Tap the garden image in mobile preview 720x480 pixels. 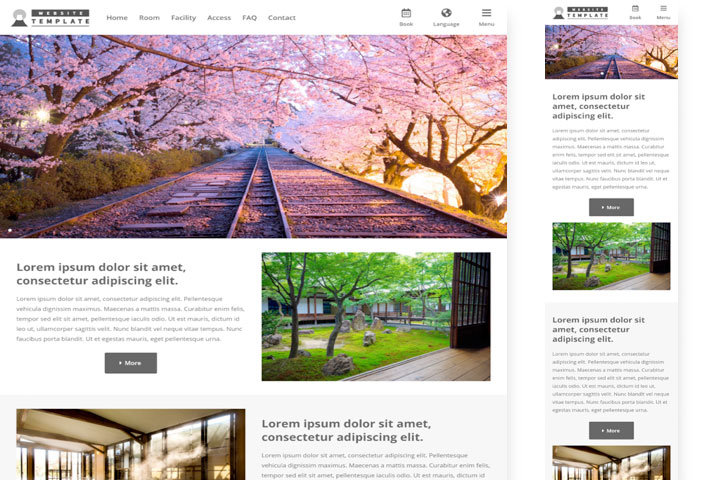[611, 256]
